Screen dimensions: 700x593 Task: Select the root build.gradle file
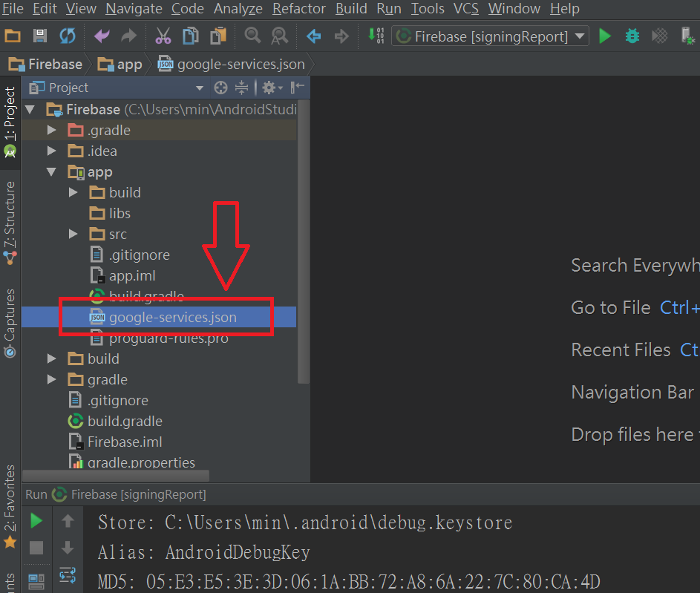(x=125, y=422)
